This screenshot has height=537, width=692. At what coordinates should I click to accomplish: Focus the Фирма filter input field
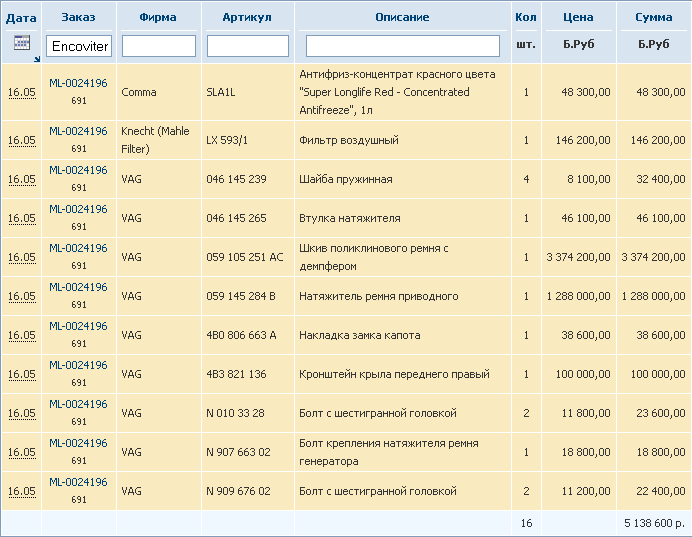[159, 46]
